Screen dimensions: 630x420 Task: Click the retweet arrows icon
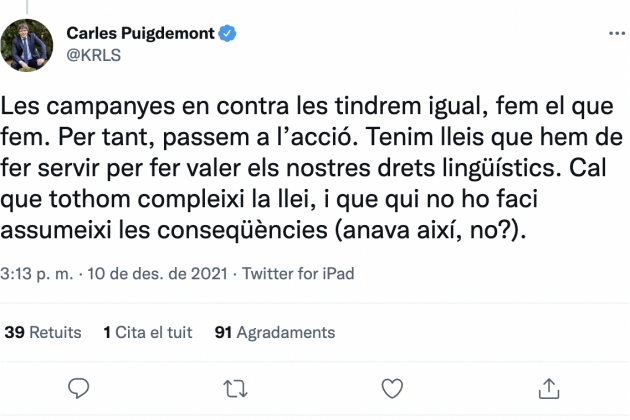pyautogui.click(x=235, y=389)
